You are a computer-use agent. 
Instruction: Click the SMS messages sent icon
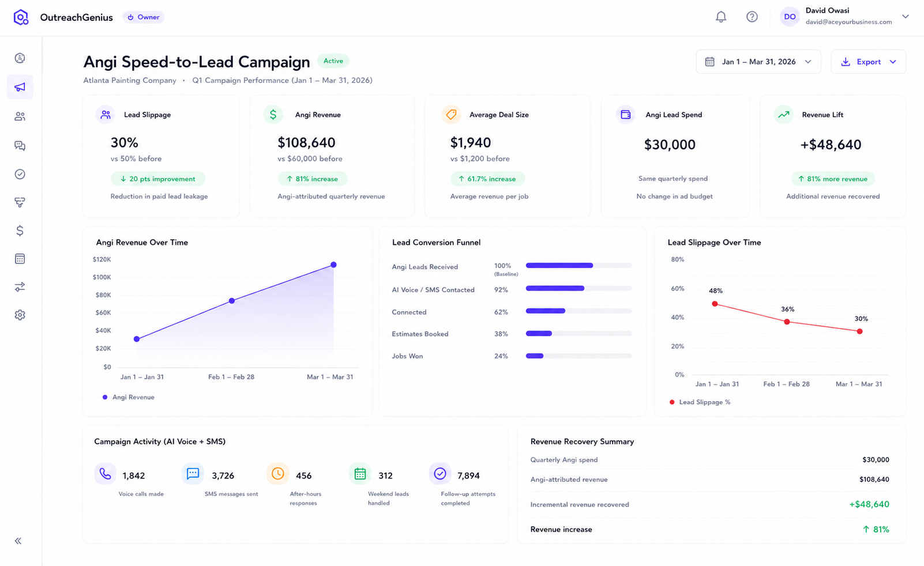coord(193,474)
